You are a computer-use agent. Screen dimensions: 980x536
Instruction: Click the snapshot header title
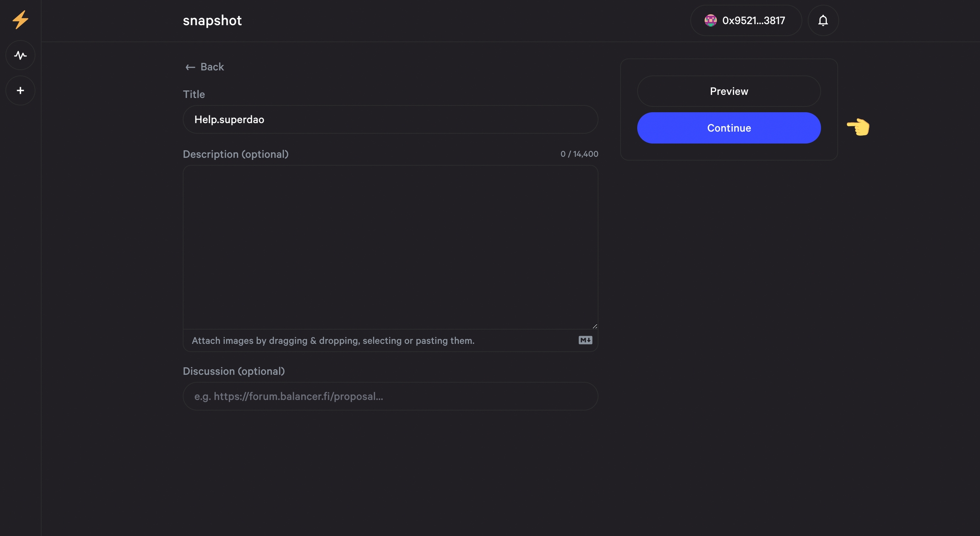tap(212, 20)
